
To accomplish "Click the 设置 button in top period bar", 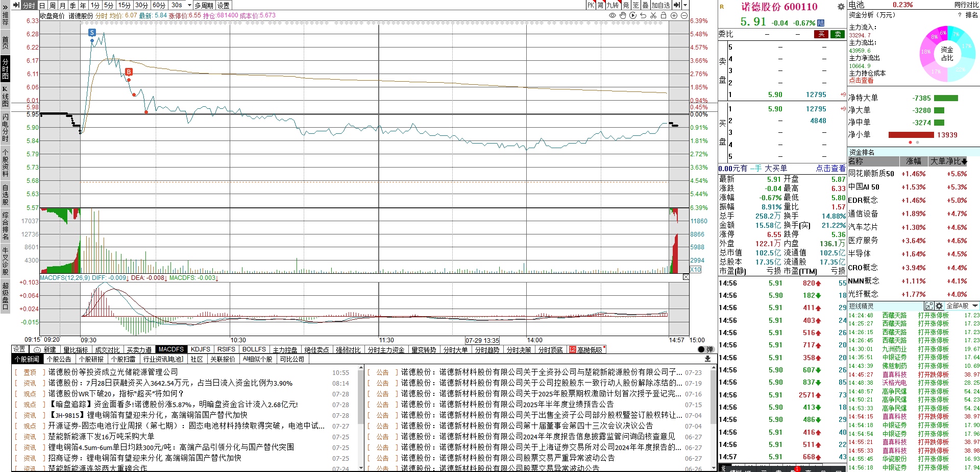I will 224,5.
